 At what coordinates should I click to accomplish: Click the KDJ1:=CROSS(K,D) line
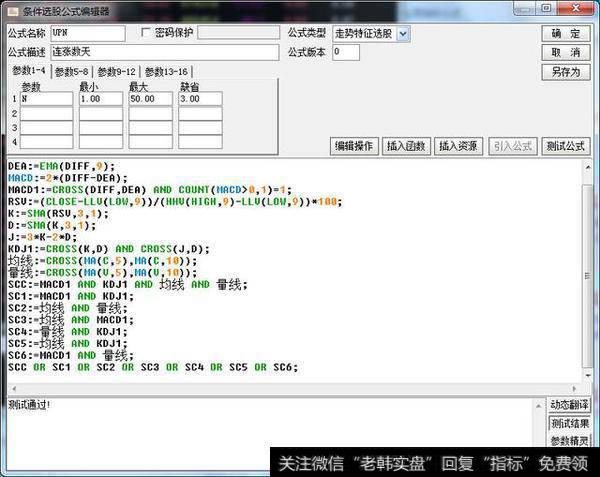click(109, 249)
